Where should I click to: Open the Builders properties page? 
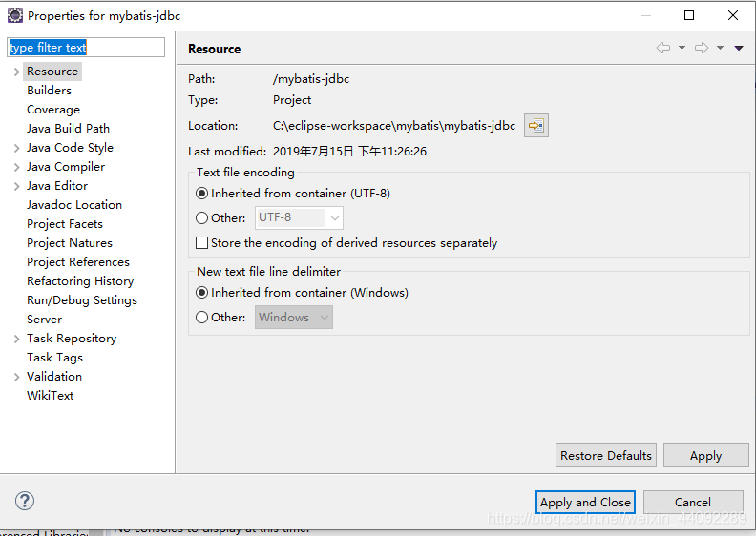click(50, 91)
